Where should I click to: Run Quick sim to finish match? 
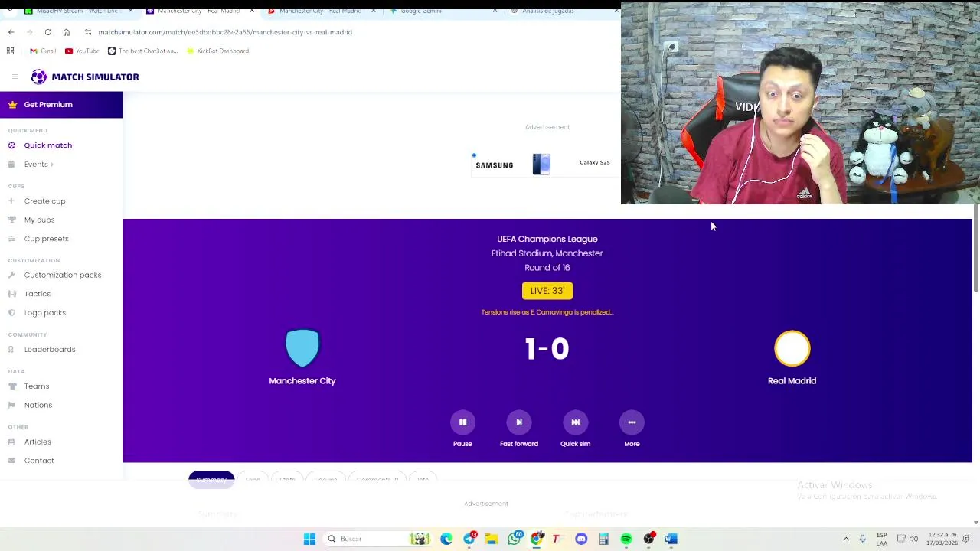tap(575, 422)
